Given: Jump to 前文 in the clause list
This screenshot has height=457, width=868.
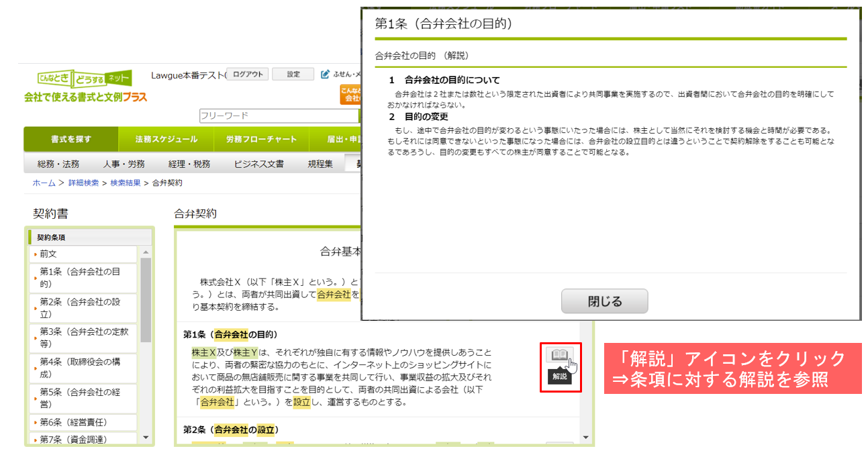Looking at the screenshot, I should (48, 254).
